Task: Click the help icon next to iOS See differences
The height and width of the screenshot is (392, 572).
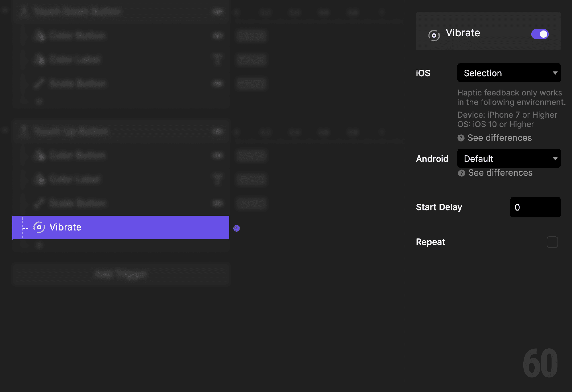Action: pyautogui.click(x=461, y=138)
